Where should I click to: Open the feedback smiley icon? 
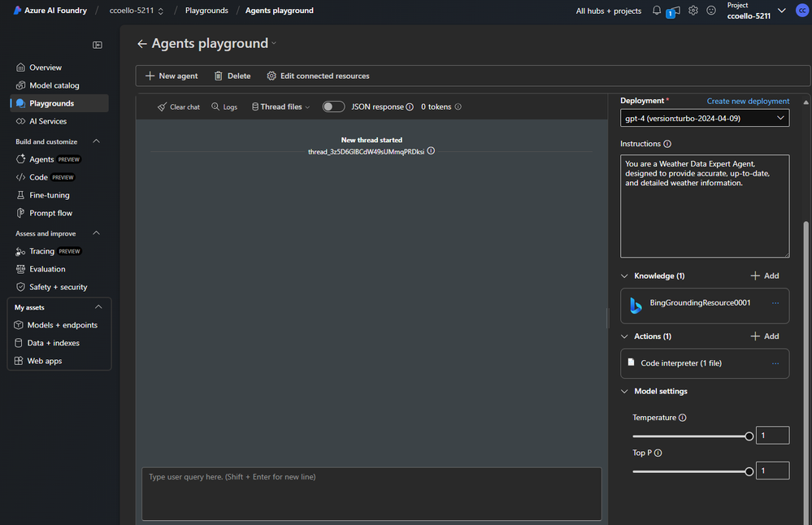711,11
